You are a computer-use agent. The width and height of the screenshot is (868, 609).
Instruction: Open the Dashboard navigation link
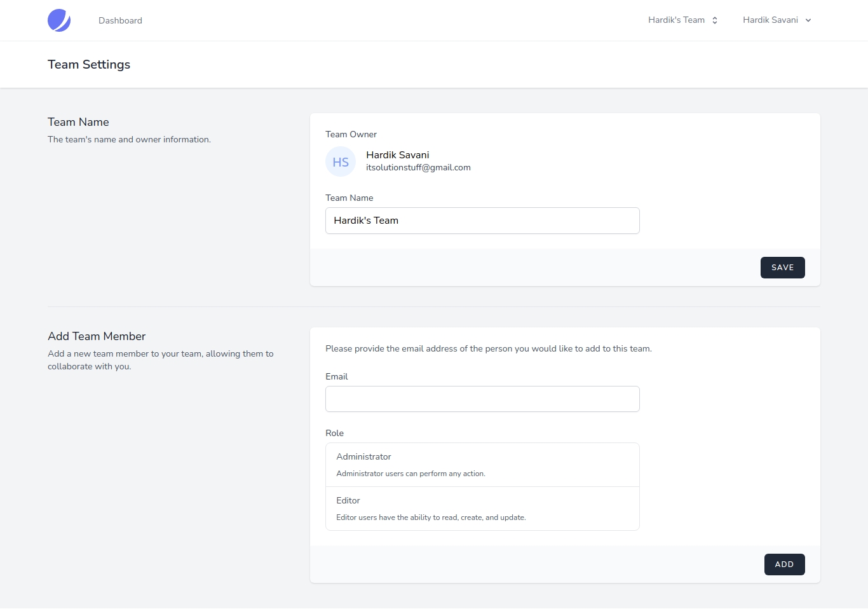pos(120,20)
